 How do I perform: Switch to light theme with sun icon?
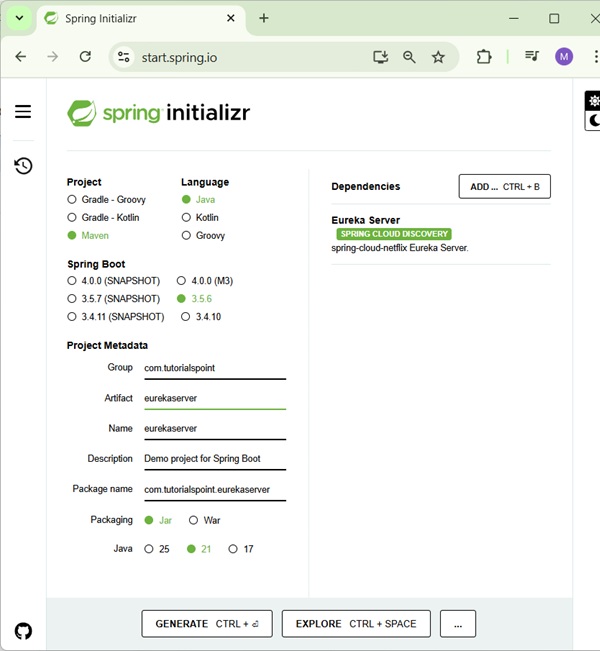tap(594, 101)
